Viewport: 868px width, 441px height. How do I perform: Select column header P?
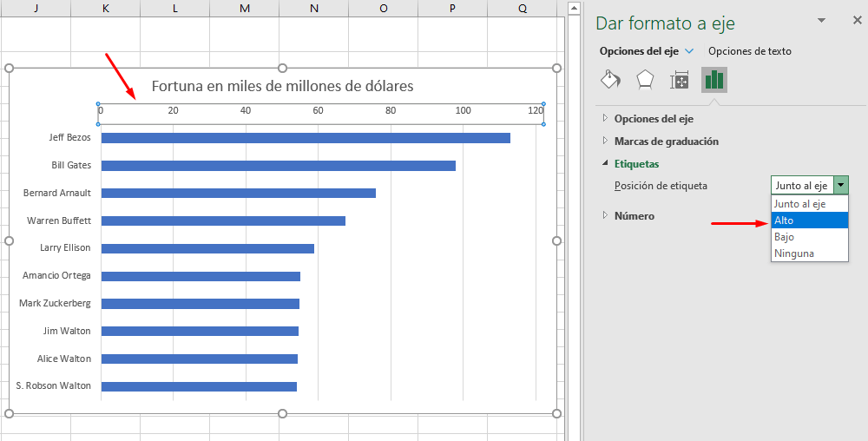click(x=453, y=9)
